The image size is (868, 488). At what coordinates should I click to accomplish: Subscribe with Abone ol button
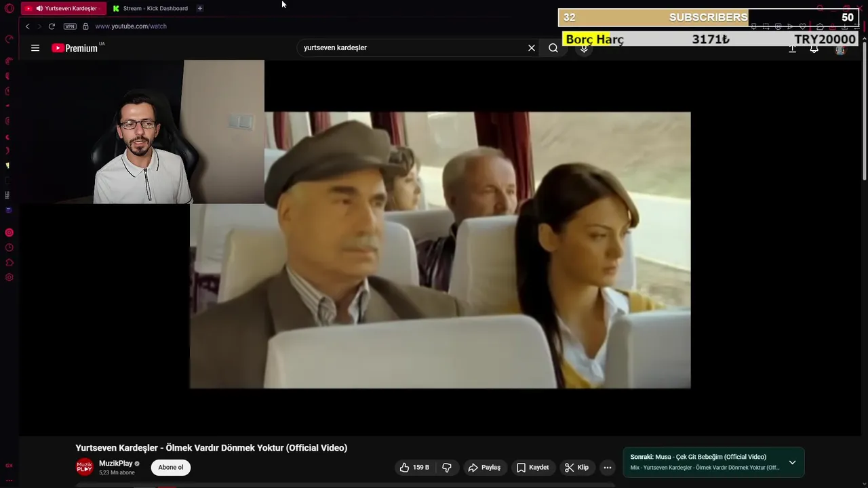click(x=171, y=468)
